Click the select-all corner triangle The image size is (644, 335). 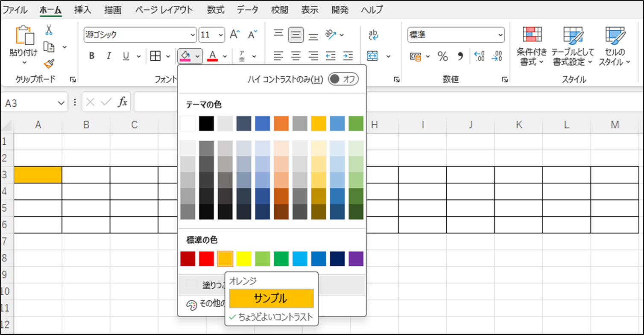coord(7,125)
